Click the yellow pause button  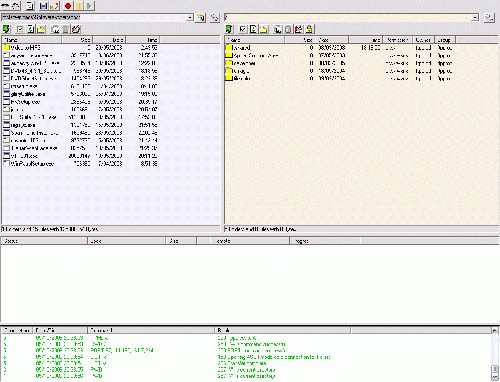[79, 6]
